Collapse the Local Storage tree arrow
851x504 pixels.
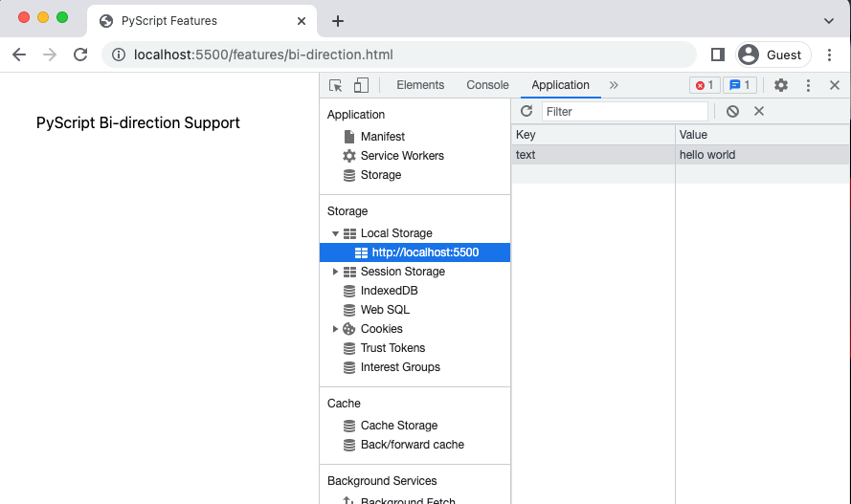click(335, 233)
